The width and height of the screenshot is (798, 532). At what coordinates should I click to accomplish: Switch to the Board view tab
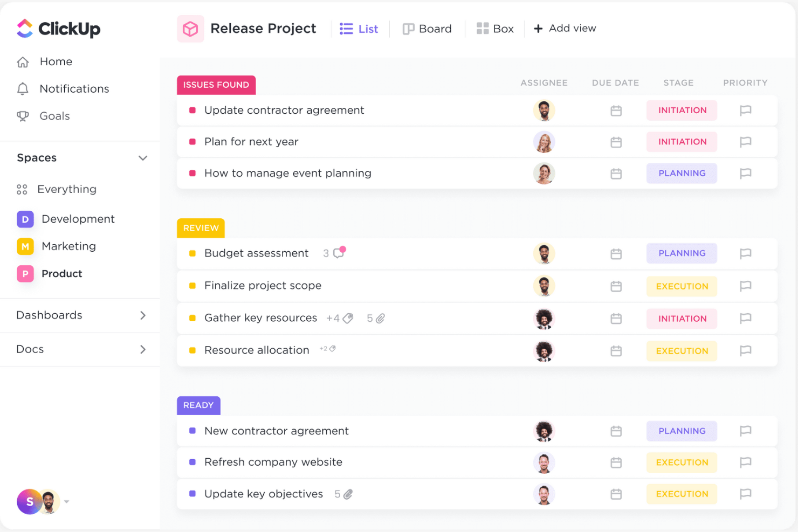tap(427, 28)
